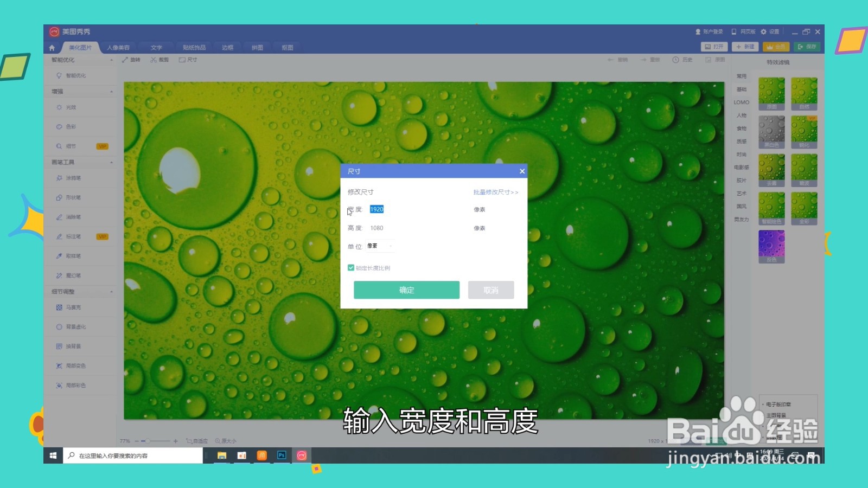Click 撤销 undo button

[x=618, y=60]
